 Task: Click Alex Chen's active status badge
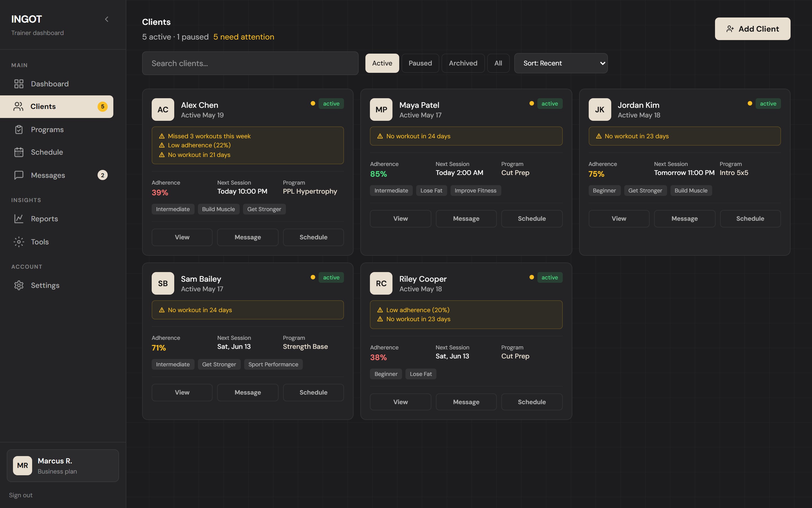pyautogui.click(x=331, y=104)
